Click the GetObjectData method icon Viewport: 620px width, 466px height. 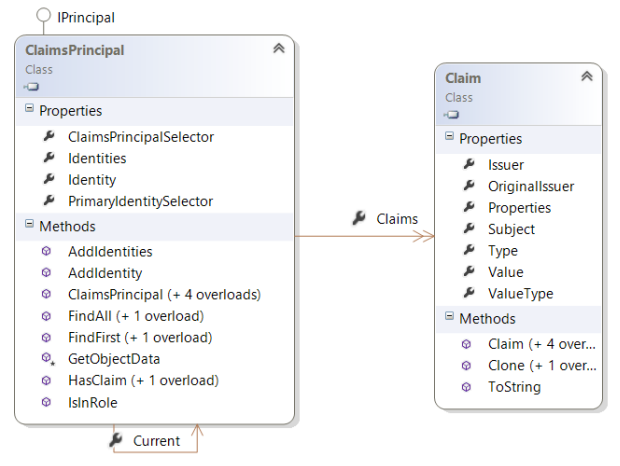pyautogui.click(x=47, y=358)
